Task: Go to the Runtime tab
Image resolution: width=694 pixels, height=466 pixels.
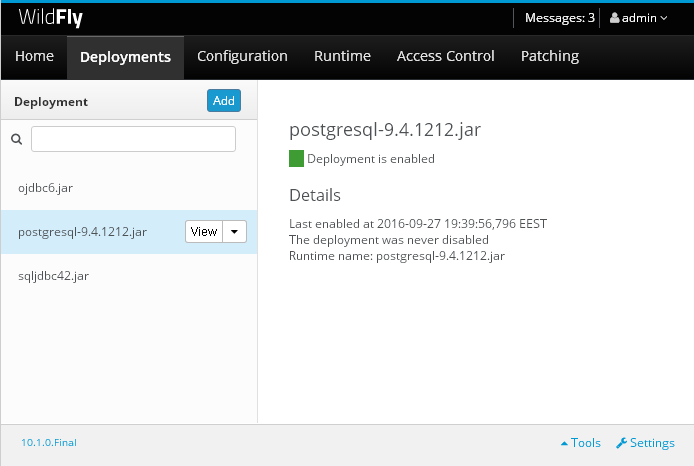Action: pos(342,56)
